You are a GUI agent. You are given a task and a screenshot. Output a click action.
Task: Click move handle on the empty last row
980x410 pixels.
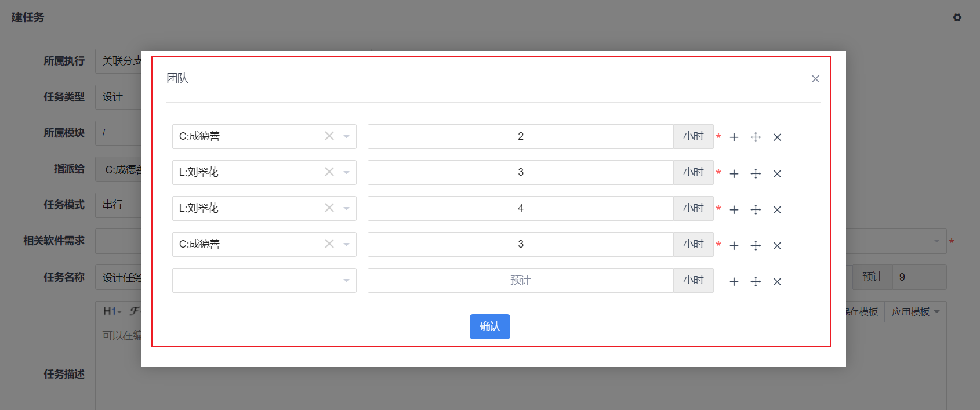(x=756, y=281)
